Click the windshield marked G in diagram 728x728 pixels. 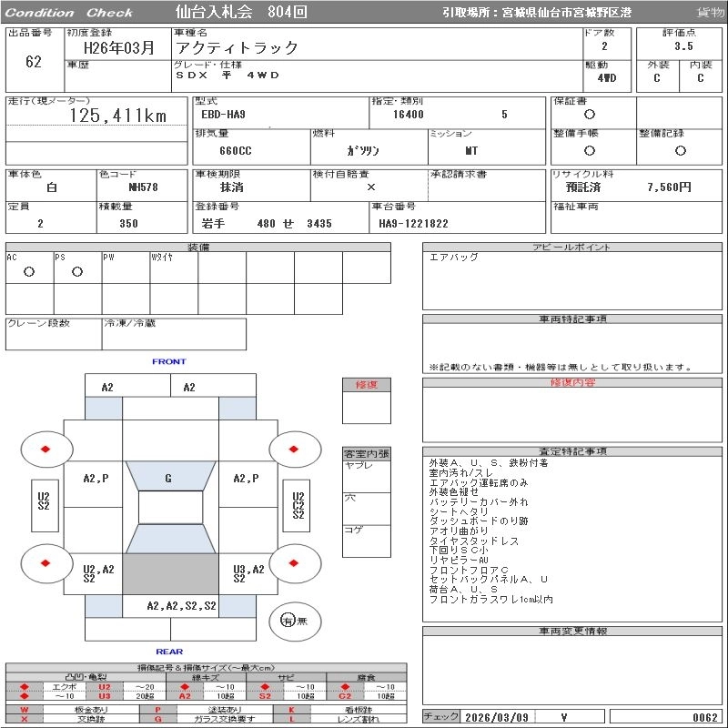click(168, 478)
